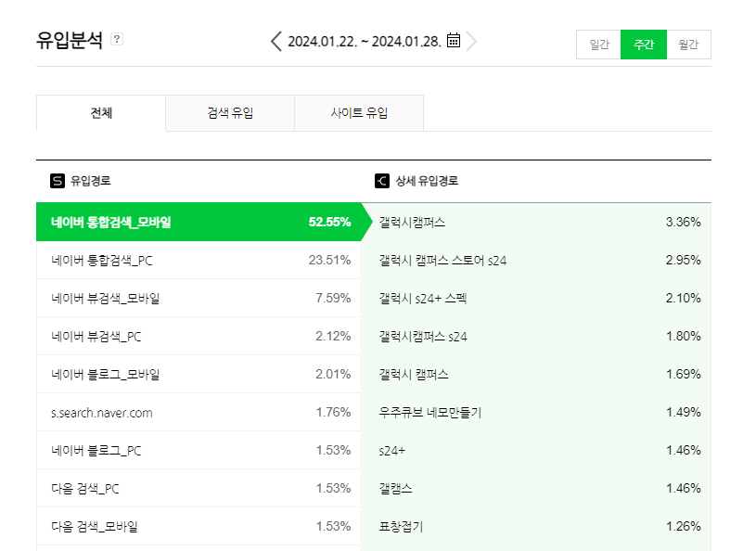Screen dimensions: 756x551
Task: Select the 다음 검색_모바일 row
Action: pos(199,526)
